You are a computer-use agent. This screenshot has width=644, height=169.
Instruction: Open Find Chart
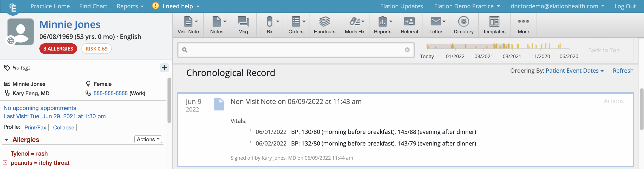tap(93, 6)
